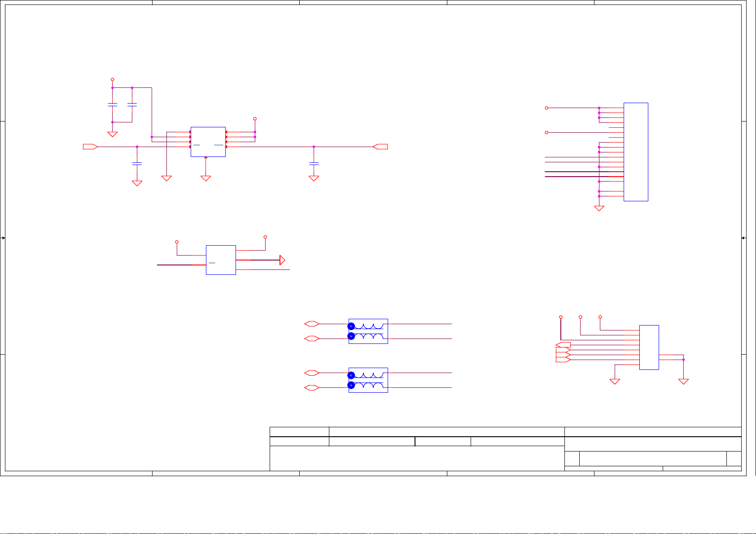756x534 pixels.
Task: Click ground symbol under the parallel capacitors
Action: pos(113,134)
